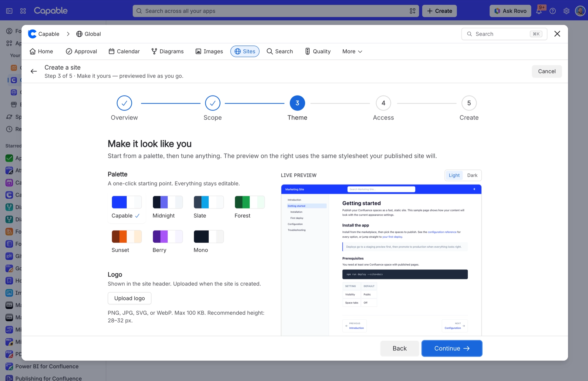
Task: Click the Back button
Action: (x=400, y=348)
